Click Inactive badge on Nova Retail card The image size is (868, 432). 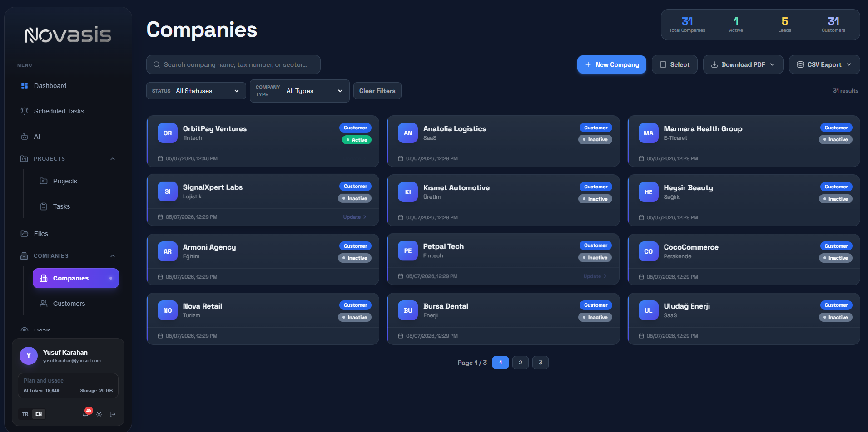pos(355,317)
